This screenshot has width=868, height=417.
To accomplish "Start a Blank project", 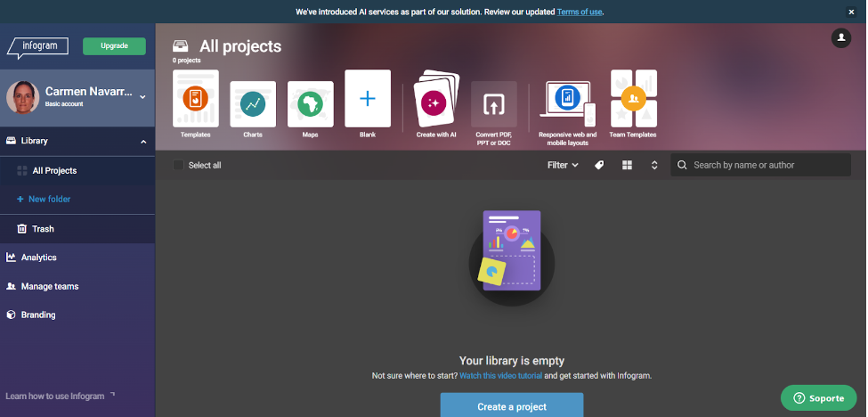I will tap(368, 99).
